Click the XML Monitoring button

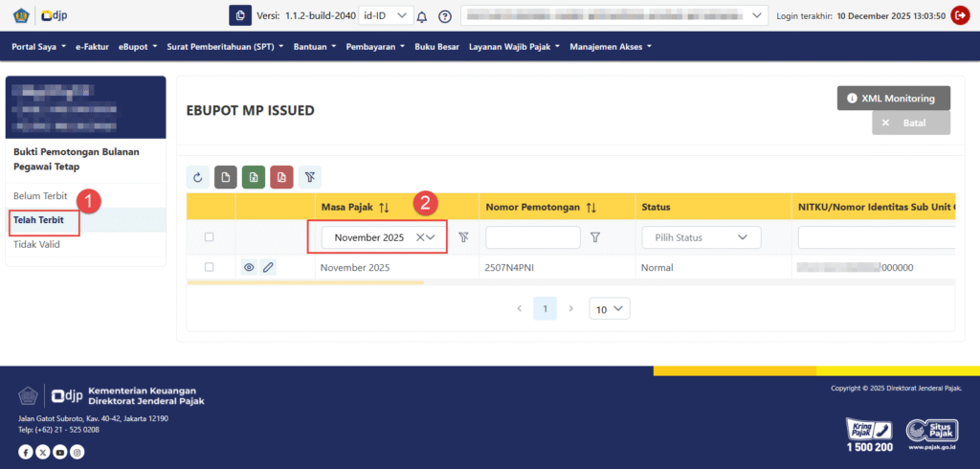893,98
